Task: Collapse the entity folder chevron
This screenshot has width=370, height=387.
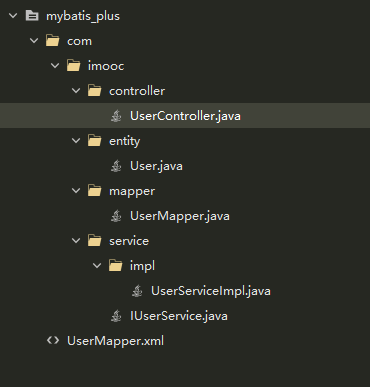Action: 76,141
